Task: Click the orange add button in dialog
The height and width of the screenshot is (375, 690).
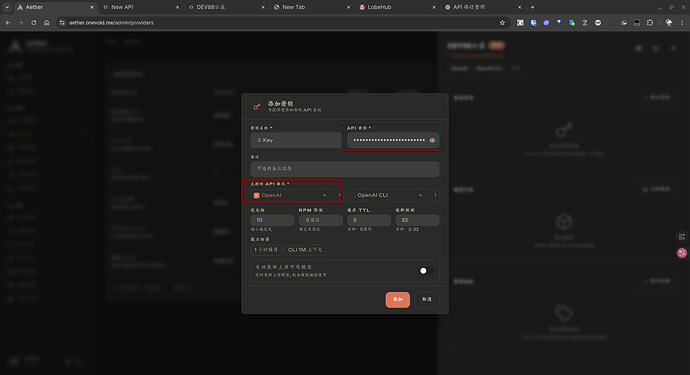Action: 398,299
